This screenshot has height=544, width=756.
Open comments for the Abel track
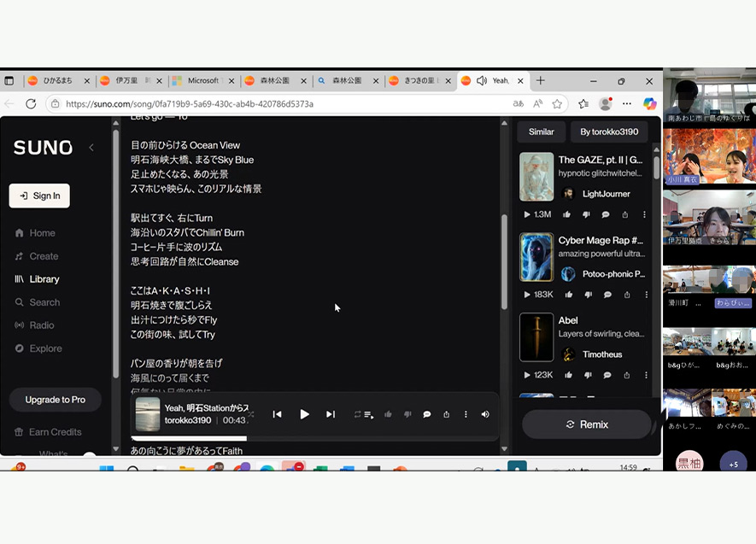tap(607, 374)
